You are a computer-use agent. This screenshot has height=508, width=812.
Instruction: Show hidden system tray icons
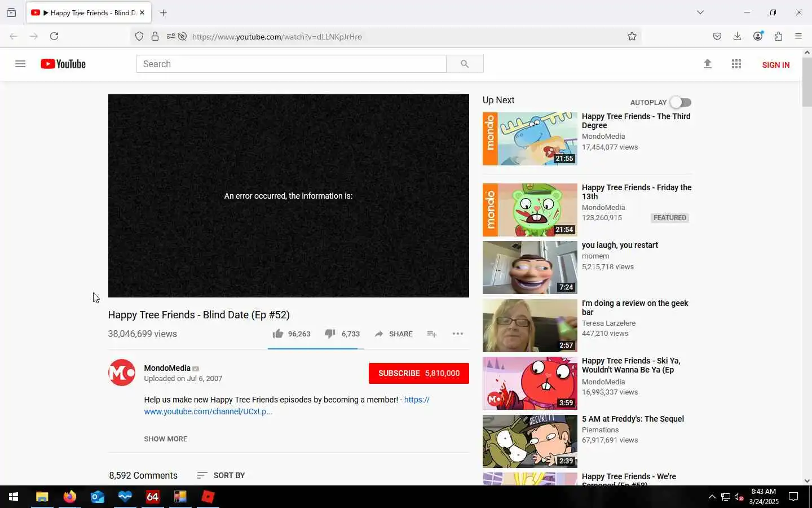click(712, 497)
